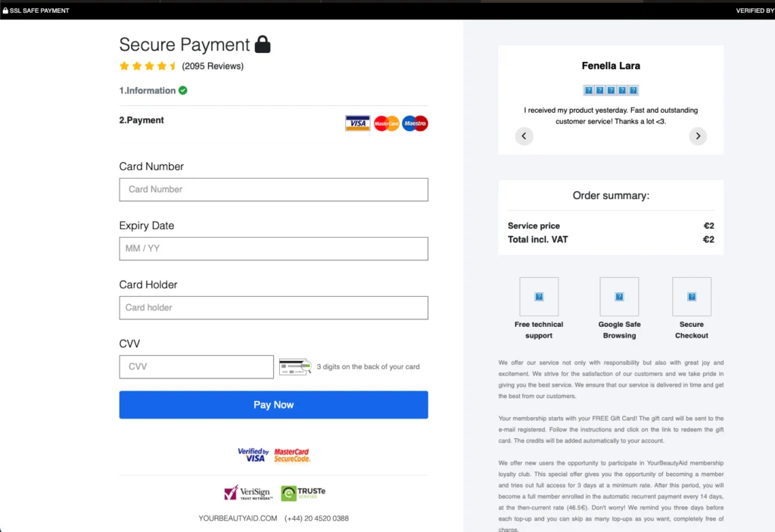
Task: Show the next customer review
Action: [x=698, y=136]
